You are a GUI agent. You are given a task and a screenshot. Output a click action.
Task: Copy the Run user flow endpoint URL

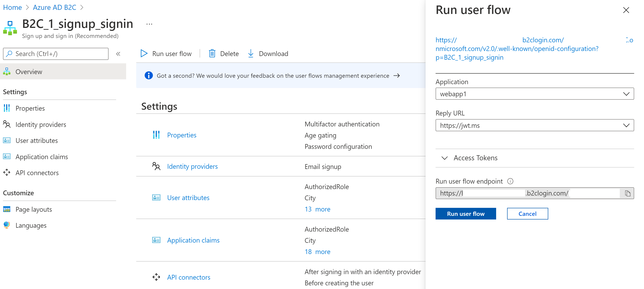(628, 193)
